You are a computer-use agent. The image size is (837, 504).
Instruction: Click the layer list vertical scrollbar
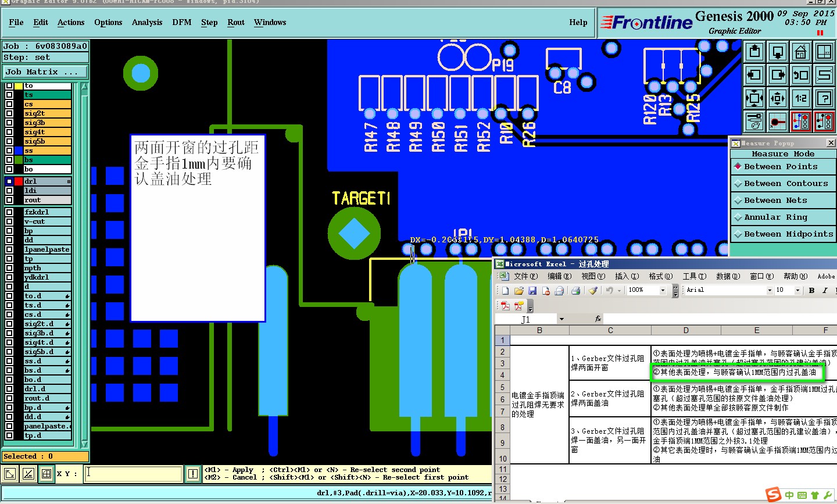coord(84,265)
